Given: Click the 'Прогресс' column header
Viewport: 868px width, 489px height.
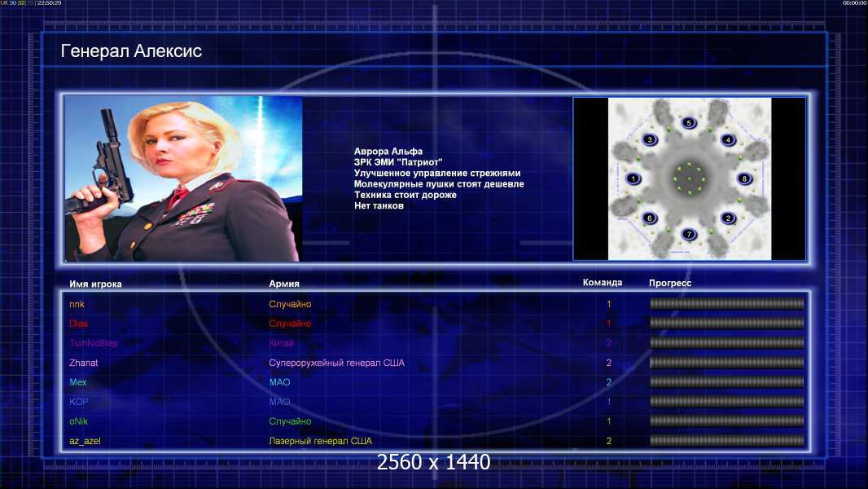Looking at the screenshot, I should [670, 283].
